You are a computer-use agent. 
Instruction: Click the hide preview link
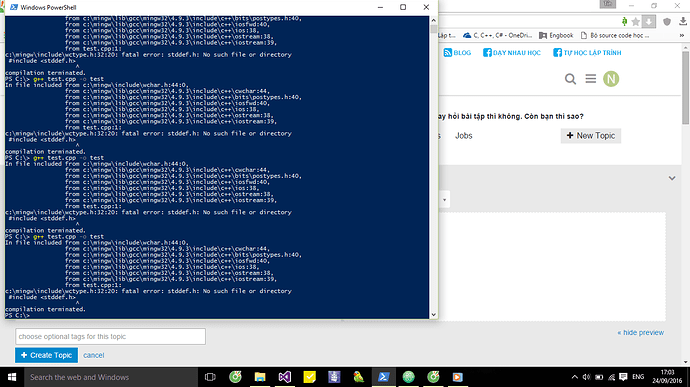tap(640, 332)
